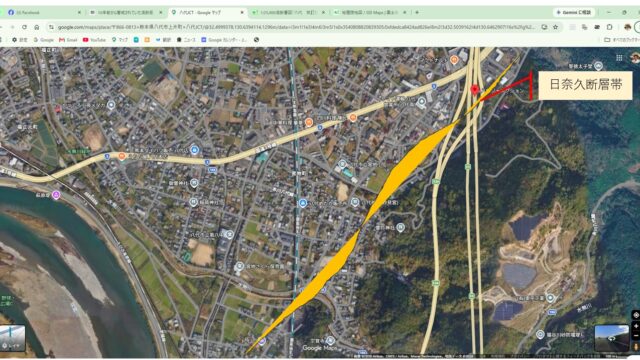Image resolution: width=640 pixels, height=360 pixels.
Task: Reload the current page
Action: (24, 27)
